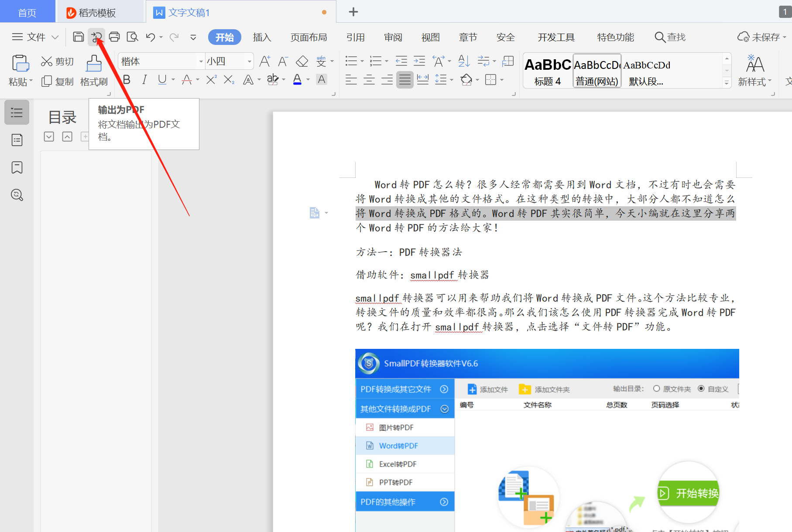
Task: Open the chapter navigation sidebar icon
Action: [x=17, y=140]
